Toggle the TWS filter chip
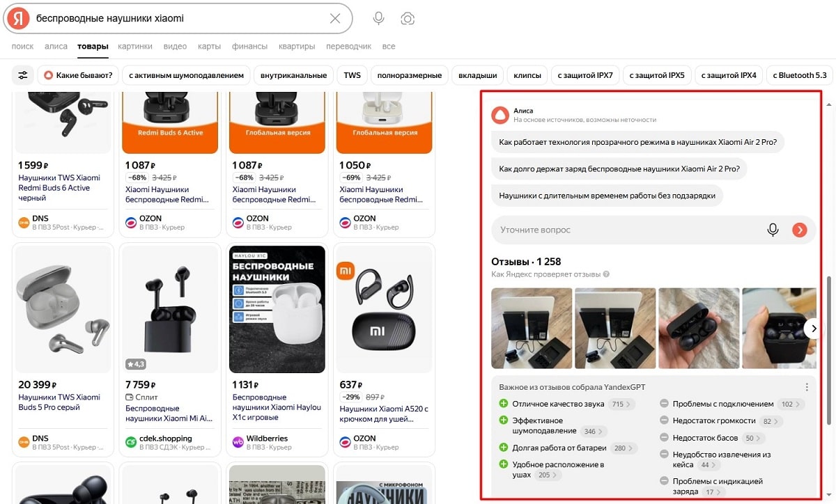836x504 pixels. [x=352, y=75]
